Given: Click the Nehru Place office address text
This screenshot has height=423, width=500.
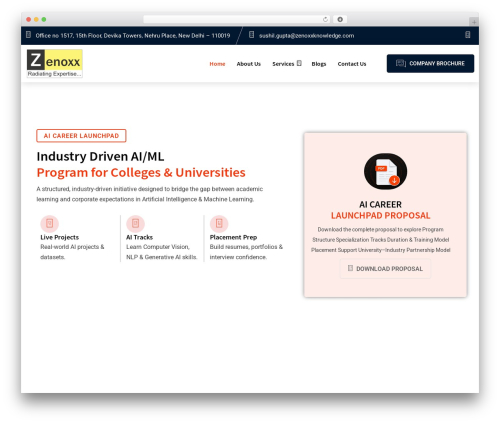Looking at the screenshot, I should tap(133, 36).
